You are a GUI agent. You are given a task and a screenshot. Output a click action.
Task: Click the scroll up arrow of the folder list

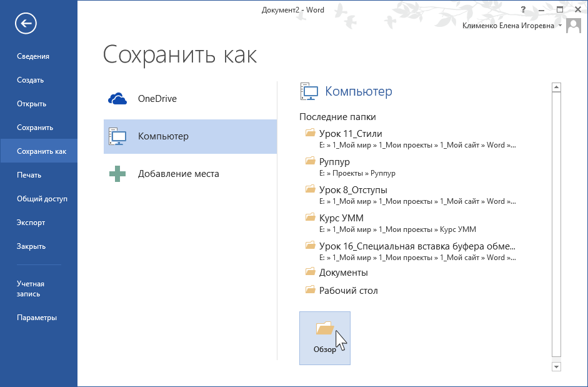[557, 87]
